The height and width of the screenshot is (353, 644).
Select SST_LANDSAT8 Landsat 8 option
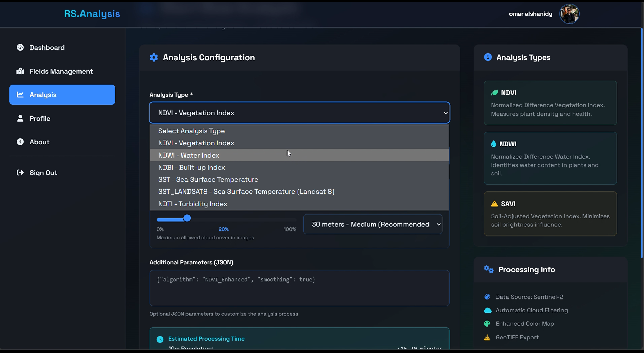(x=299, y=191)
